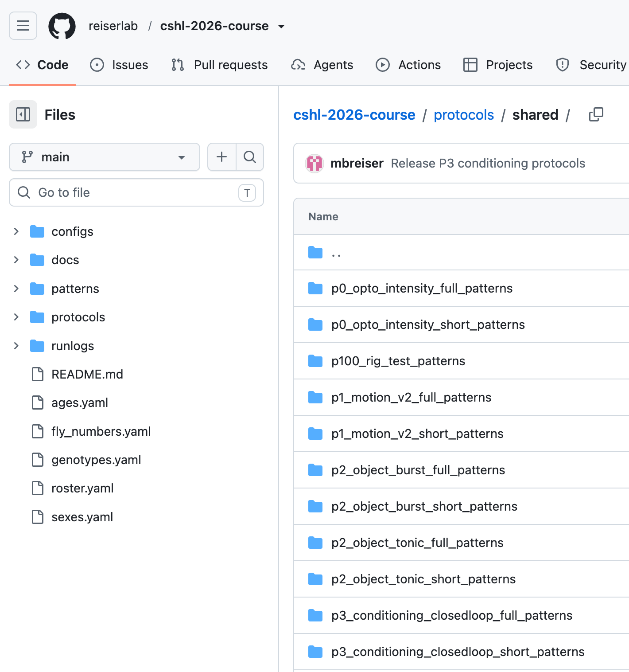Open the Issues tab

119,65
